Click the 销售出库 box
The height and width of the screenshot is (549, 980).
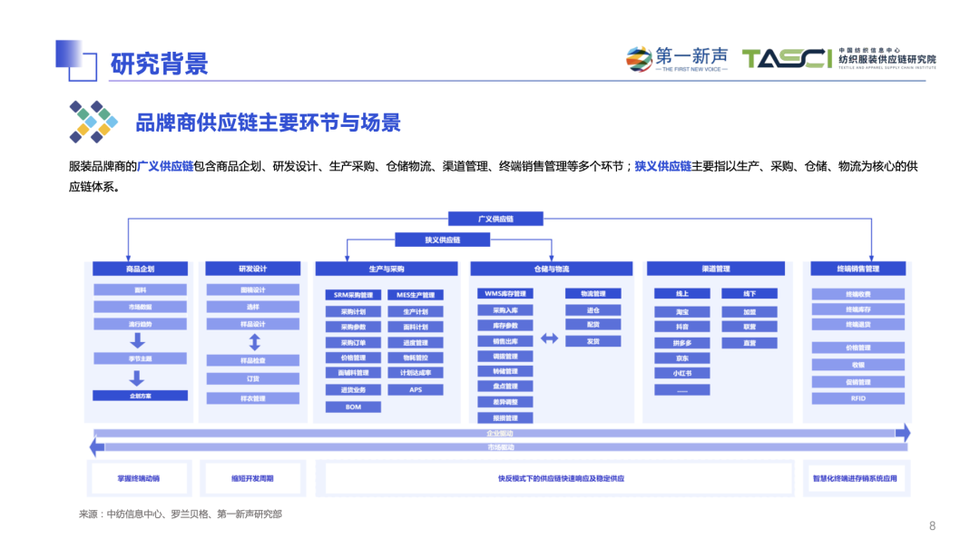point(505,341)
